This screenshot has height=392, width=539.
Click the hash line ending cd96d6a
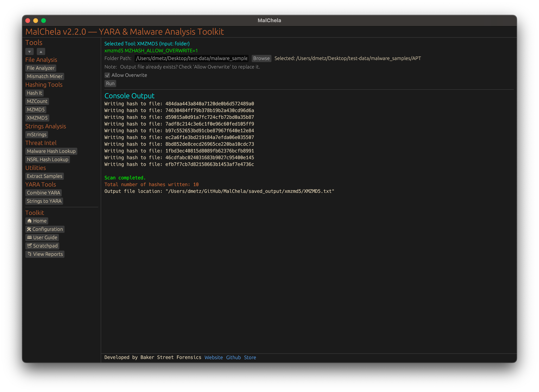(179, 110)
